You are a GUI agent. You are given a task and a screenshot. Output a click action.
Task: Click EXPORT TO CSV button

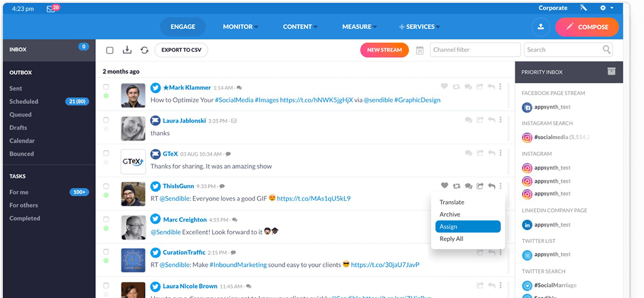tap(181, 50)
